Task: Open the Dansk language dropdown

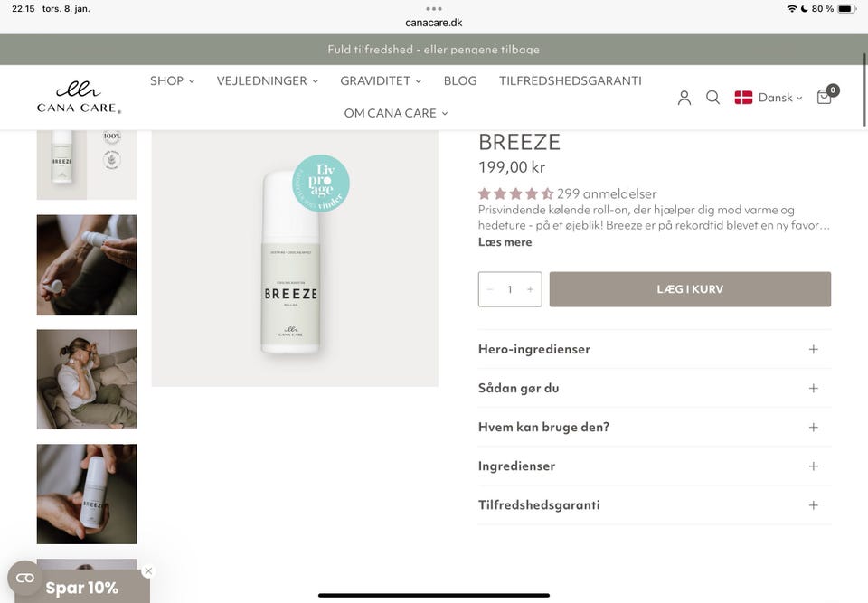Action: tap(769, 98)
